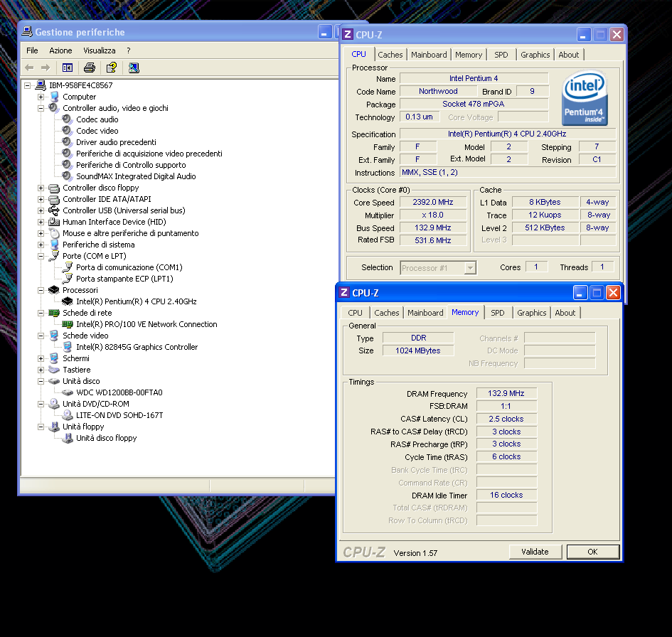The image size is (672, 637).
Task: Click the Core Speed 2392.0 MHz field
Action: pyautogui.click(x=433, y=202)
